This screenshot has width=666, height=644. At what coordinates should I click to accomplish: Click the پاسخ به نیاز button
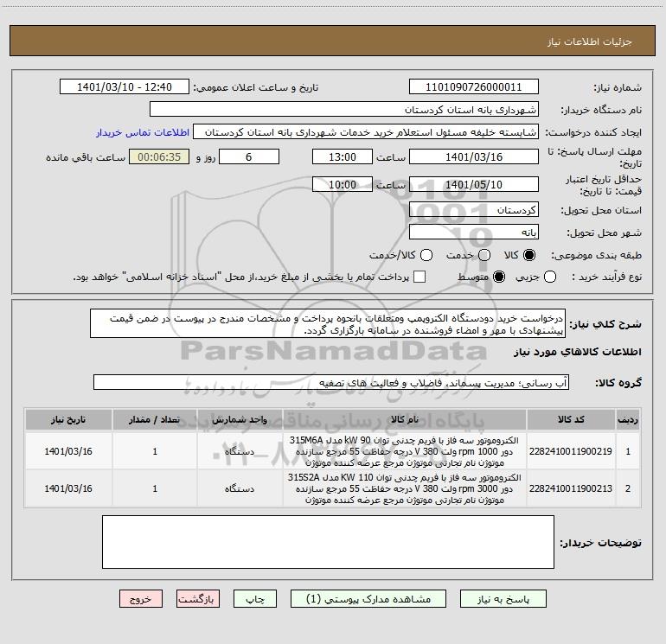click(503, 599)
